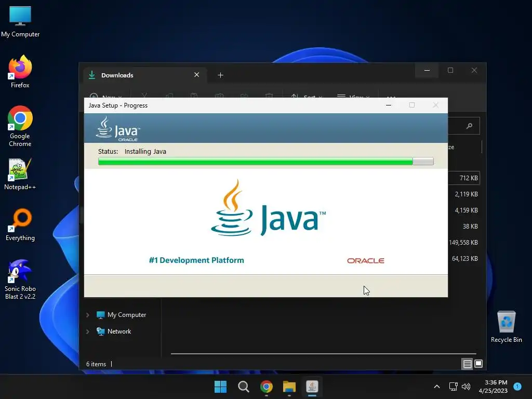The width and height of the screenshot is (532, 399).
Task: Select Java installer taskbar icon
Action: click(x=312, y=387)
